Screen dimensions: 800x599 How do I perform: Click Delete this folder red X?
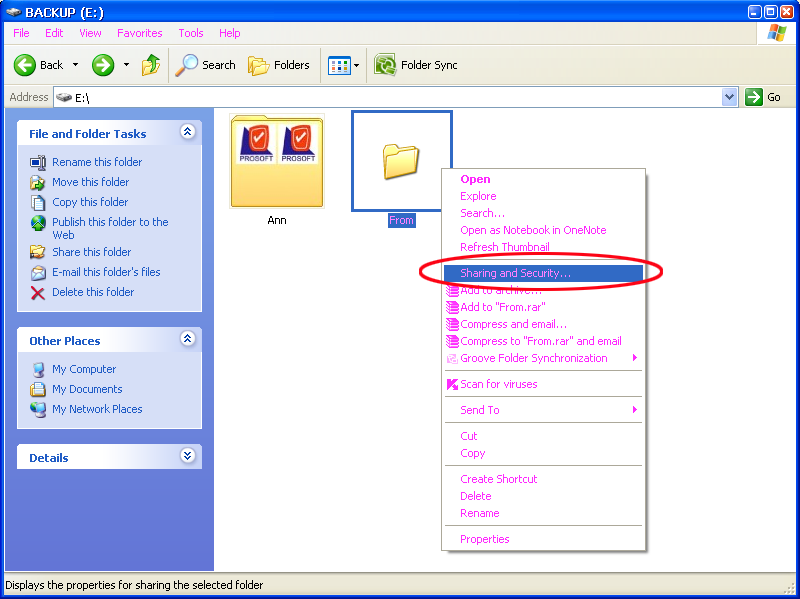tap(38, 292)
